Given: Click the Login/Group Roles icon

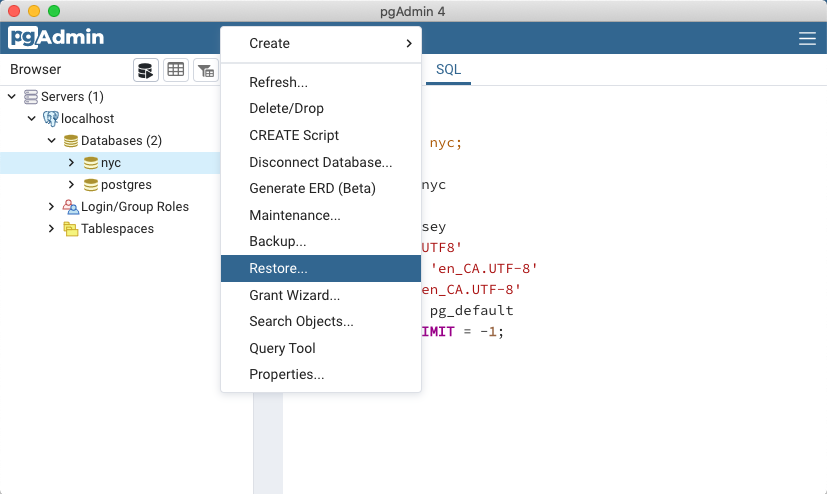Looking at the screenshot, I should pos(71,207).
